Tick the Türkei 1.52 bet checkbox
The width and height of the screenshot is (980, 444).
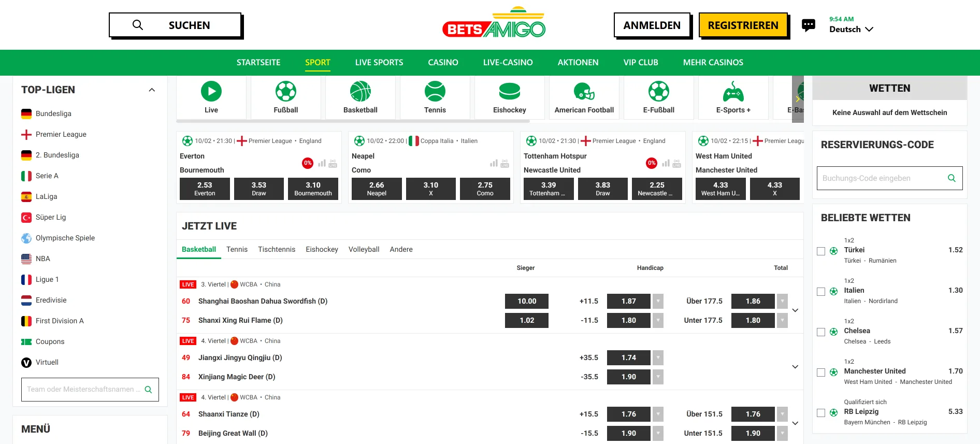pyautogui.click(x=821, y=251)
